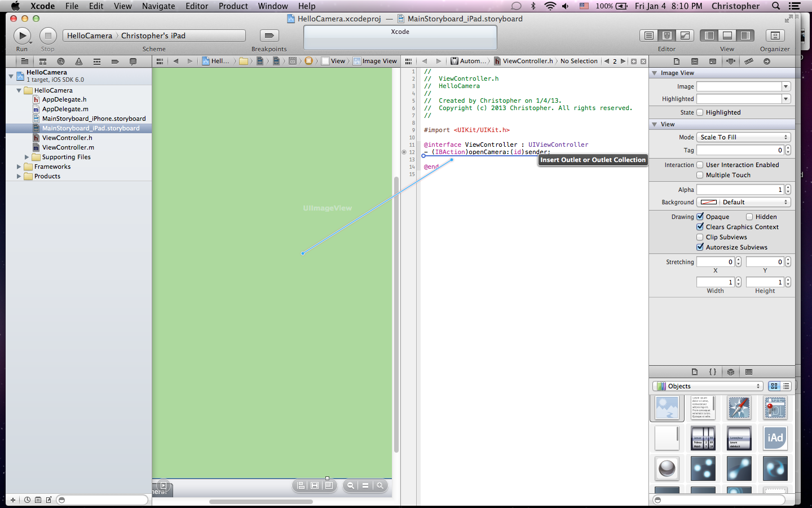This screenshot has width=812, height=508.
Task: Show the Project navigator
Action: tap(24, 62)
